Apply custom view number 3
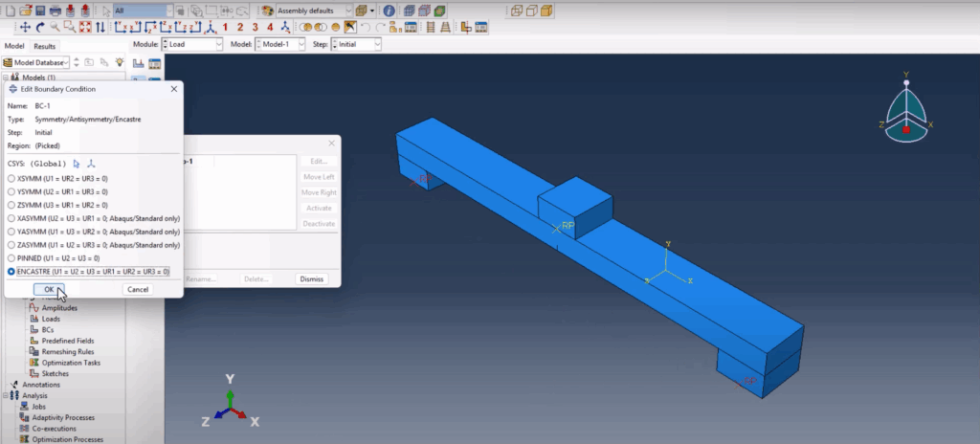The image size is (980, 444). pyautogui.click(x=255, y=27)
